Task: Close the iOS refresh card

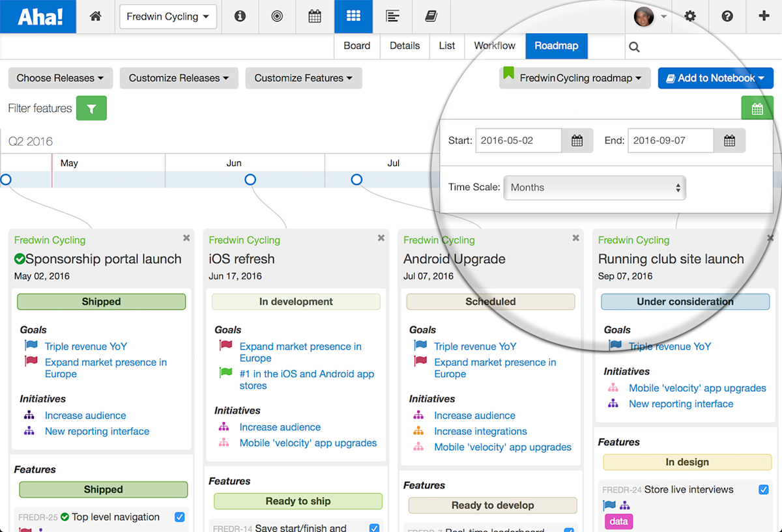Action: pyautogui.click(x=381, y=238)
